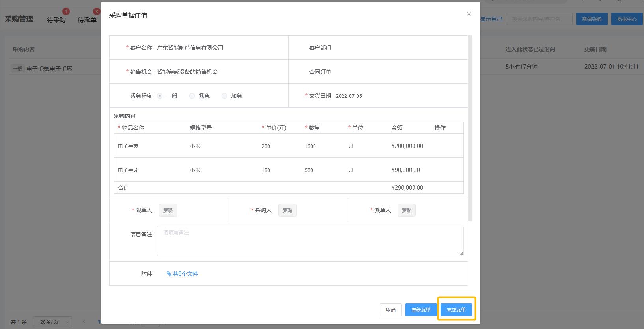Click the unit price 180 cell
Screen dimensions: 644x329
click(x=266, y=170)
